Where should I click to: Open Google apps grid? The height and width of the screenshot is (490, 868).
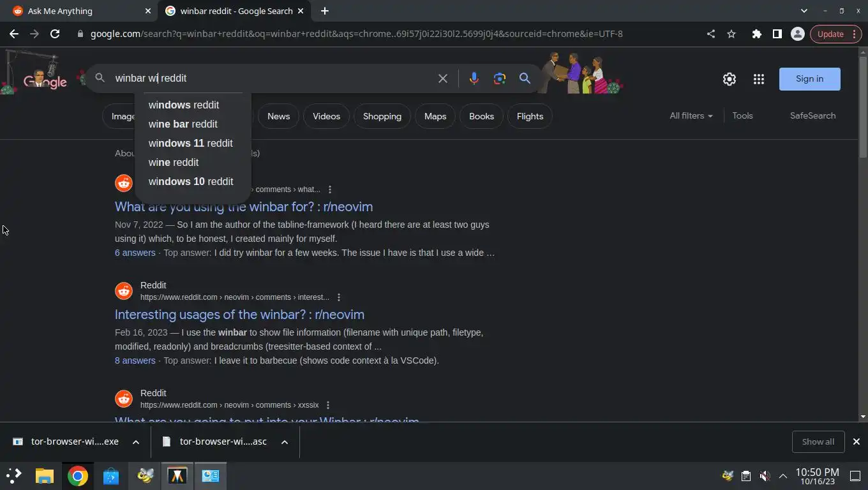click(758, 79)
